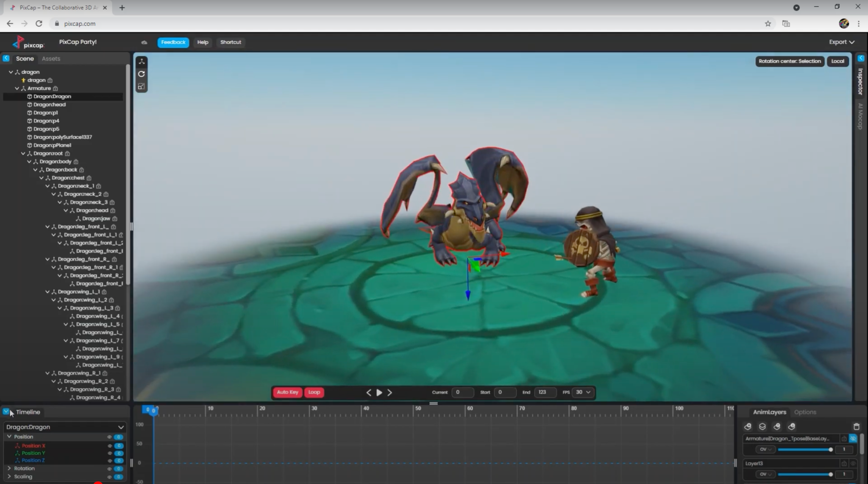The width and height of the screenshot is (868, 484).
Task: Open the Options tab in AnimLayers panel
Action: 805,411
